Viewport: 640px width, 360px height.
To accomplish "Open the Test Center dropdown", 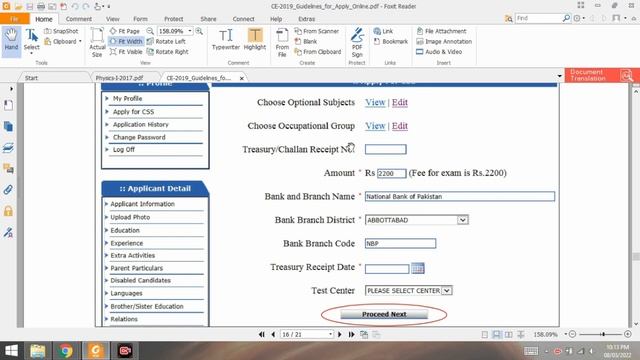I will [447, 291].
